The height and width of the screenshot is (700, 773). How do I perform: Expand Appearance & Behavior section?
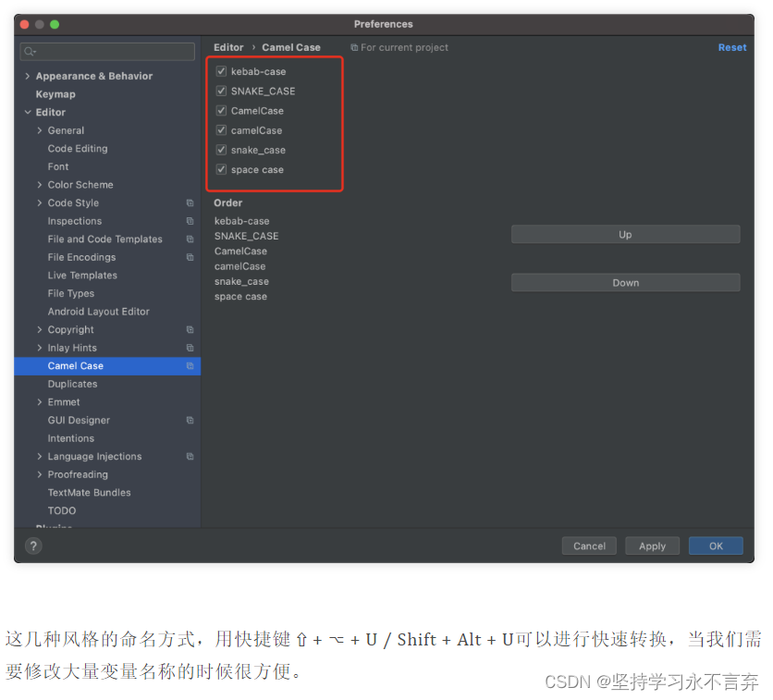[x=28, y=76]
